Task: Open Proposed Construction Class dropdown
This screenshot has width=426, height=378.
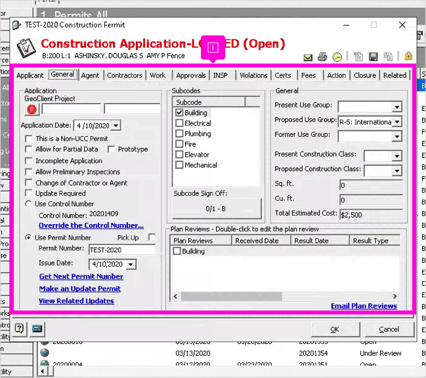Action: [397, 171]
